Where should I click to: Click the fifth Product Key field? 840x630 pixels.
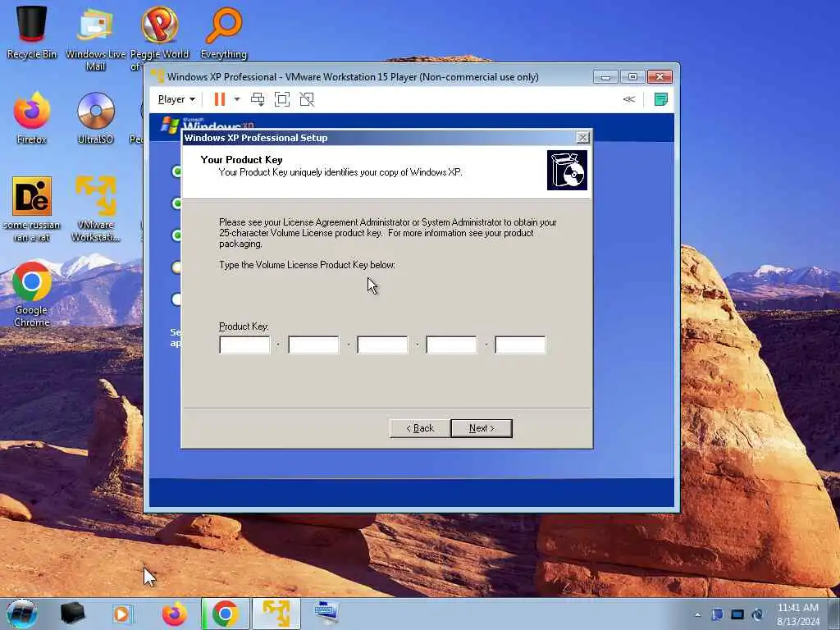coord(520,345)
